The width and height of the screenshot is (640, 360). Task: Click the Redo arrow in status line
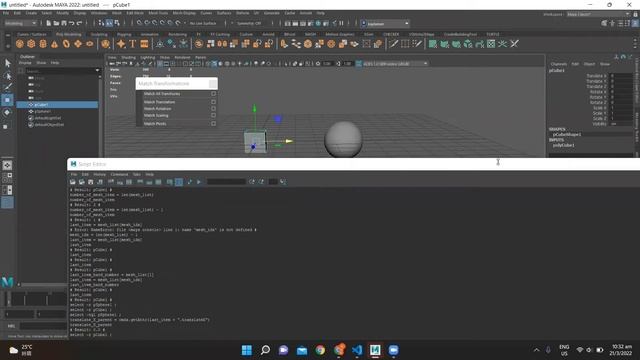click(80, 23)
